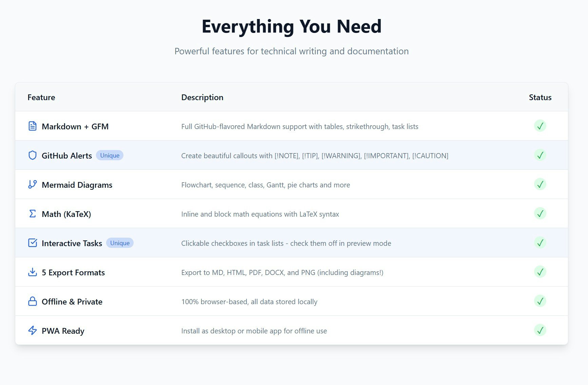This screenshot has width=588, height=385.
Task: Select the Offline & Private feature name
Action: pyautogui.click(x=72, y=302)
